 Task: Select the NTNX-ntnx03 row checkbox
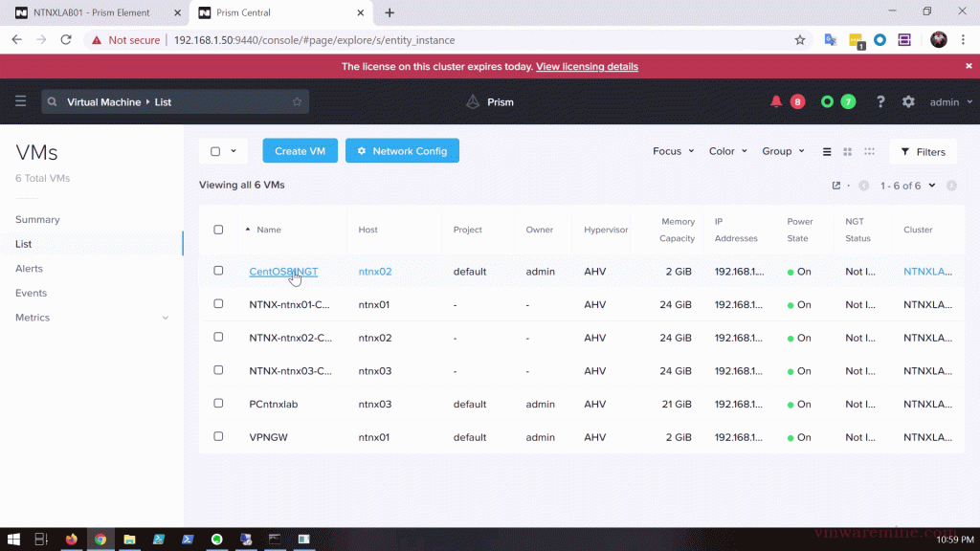[x=218, y=370]
